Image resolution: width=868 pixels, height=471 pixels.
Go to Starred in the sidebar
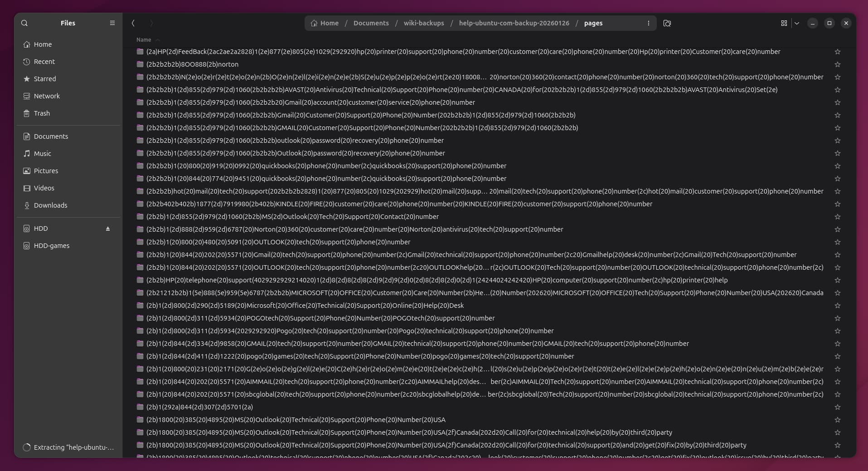pos(45,79)
